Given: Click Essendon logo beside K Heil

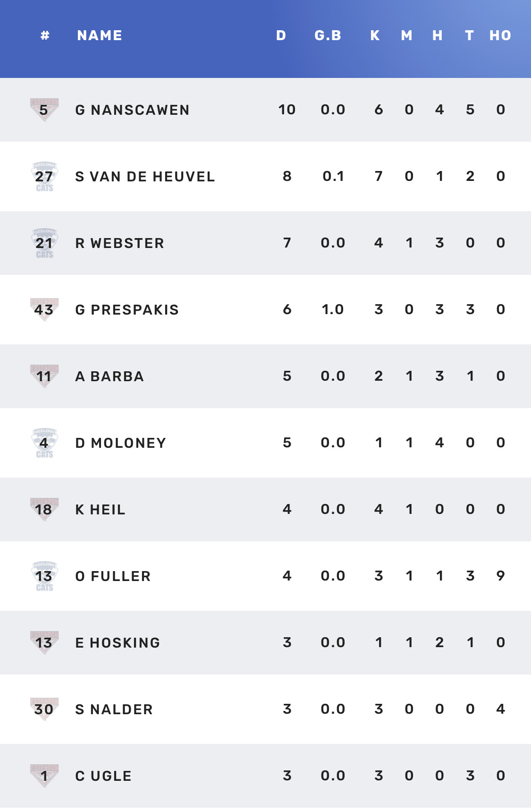Looking at the screenshot, I should (44, 509).
